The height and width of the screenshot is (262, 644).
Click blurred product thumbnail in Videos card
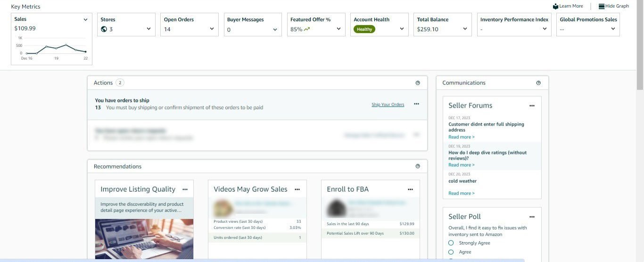pos(223,208)
